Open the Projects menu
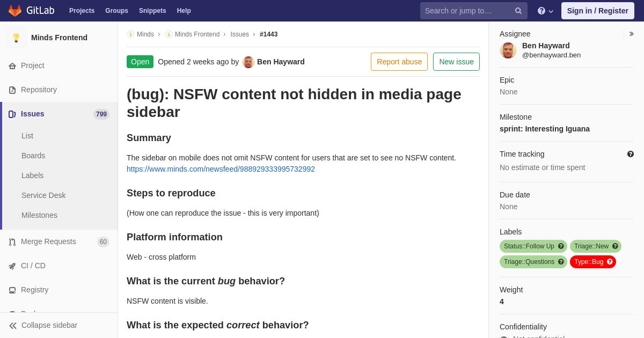The width and height of the screenshot is (644, 338). coord(82,11)
